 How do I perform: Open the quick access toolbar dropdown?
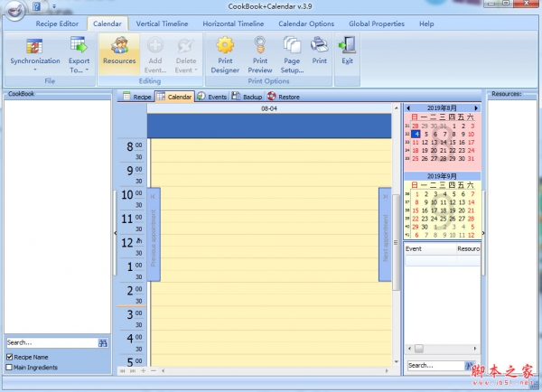point(54,6)
